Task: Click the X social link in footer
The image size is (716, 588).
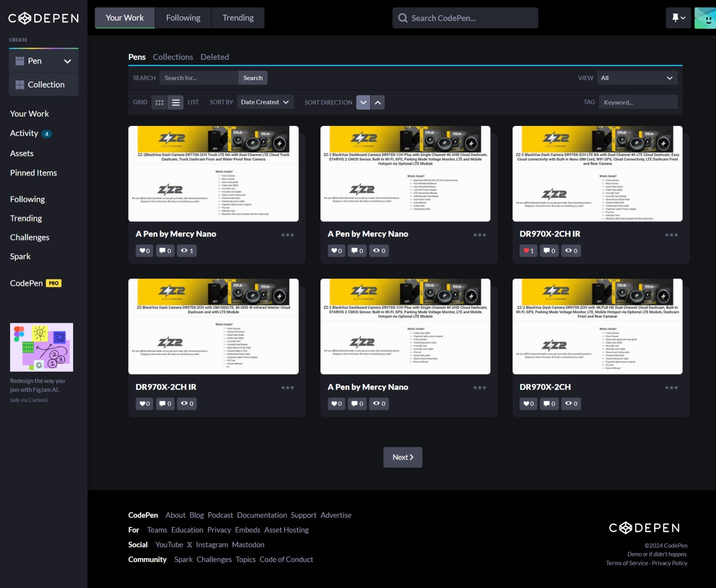Action: (190, 545)
